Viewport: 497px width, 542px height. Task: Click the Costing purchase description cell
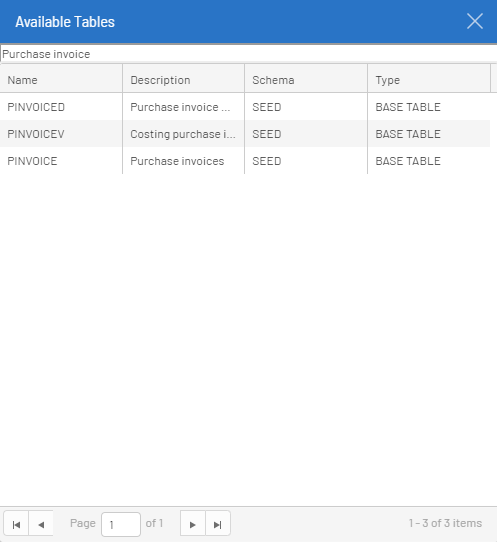pos(184,134)
